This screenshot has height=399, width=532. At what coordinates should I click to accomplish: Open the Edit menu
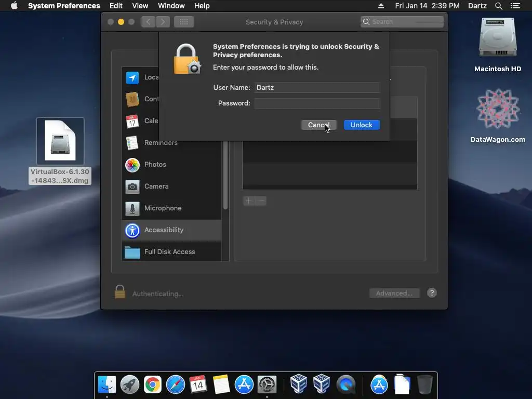(x=116, y=6)
